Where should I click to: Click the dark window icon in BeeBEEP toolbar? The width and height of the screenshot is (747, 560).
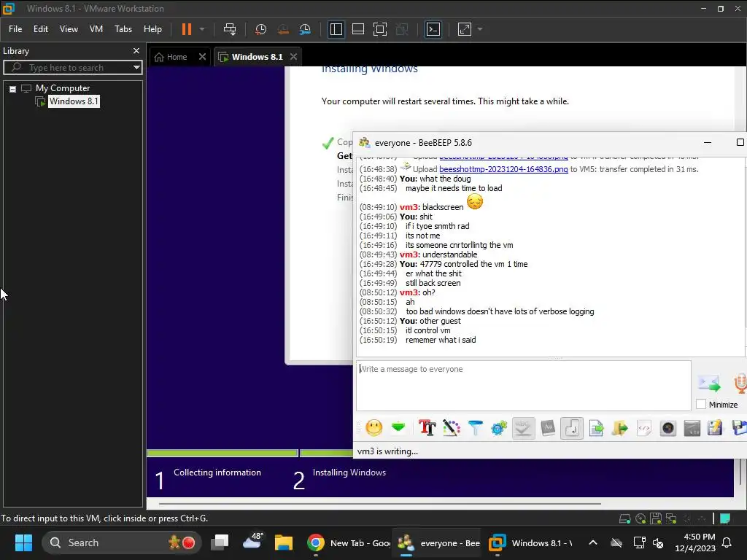[x=692, y=428]
